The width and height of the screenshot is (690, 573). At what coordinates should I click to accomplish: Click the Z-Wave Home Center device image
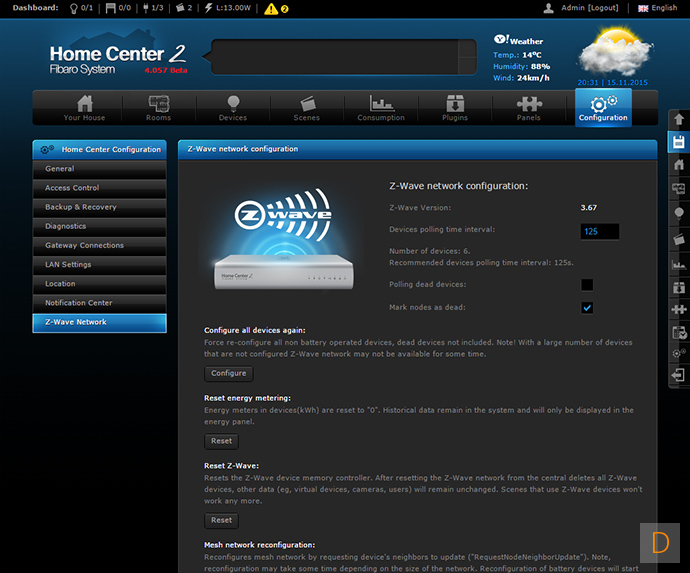pos(284,240)
